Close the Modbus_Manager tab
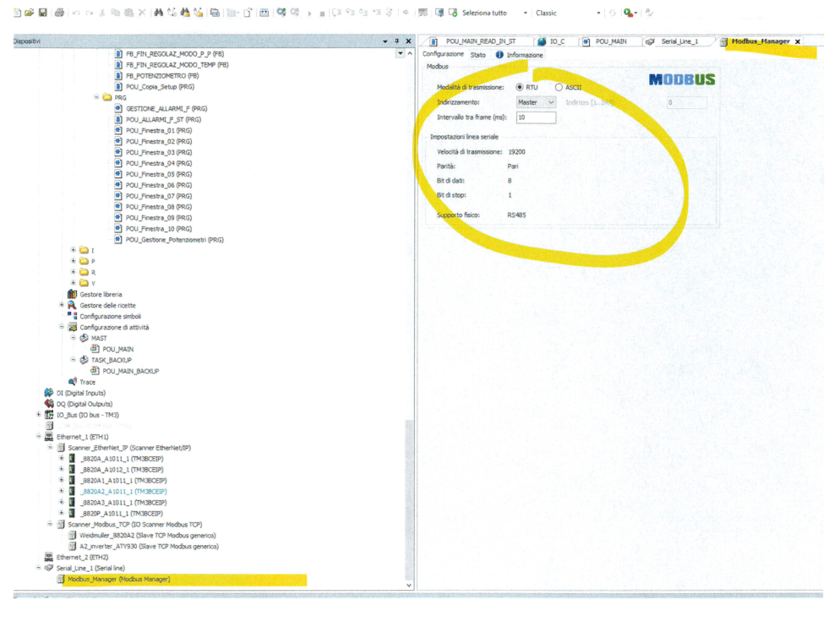840x622 pixels. coord(797,41)
